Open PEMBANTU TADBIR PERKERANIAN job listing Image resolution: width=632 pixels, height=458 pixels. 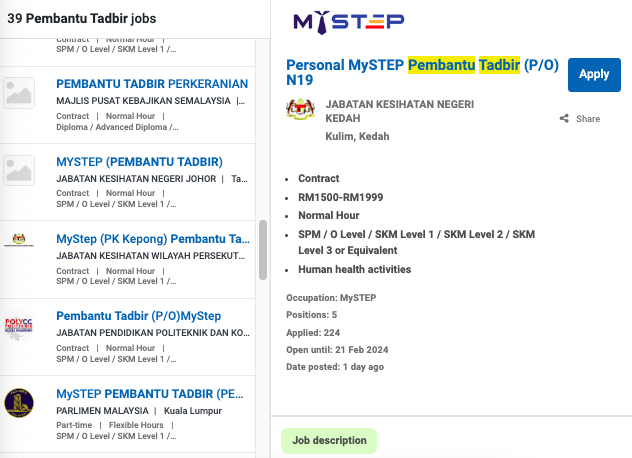pyautogui.click(x=152, y=84)
